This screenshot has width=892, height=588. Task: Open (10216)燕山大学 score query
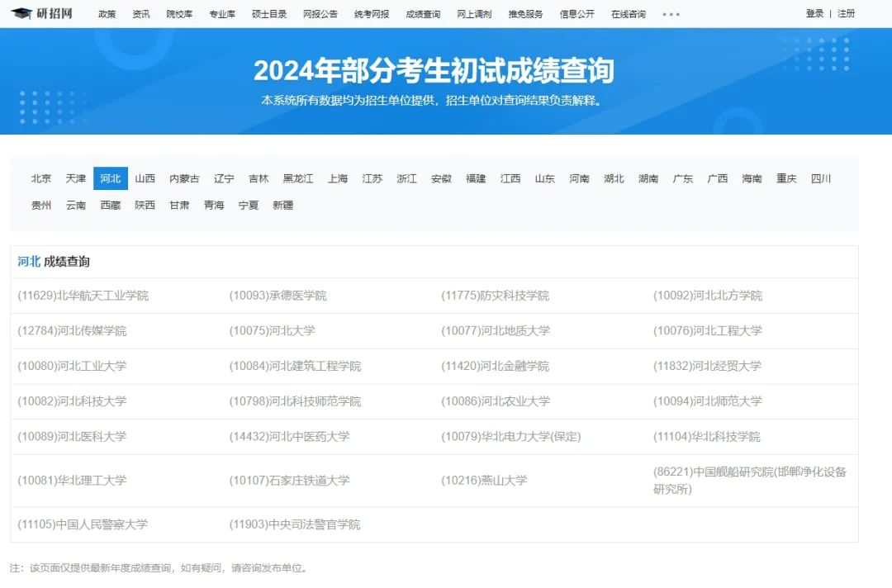[x=484, y=481]
